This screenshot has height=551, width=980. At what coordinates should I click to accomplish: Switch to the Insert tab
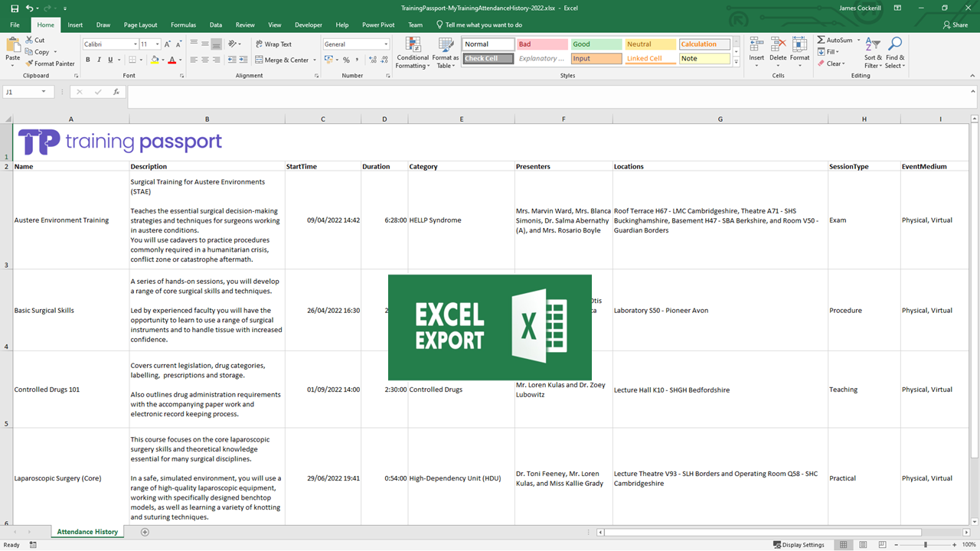[x=75, y=24]
